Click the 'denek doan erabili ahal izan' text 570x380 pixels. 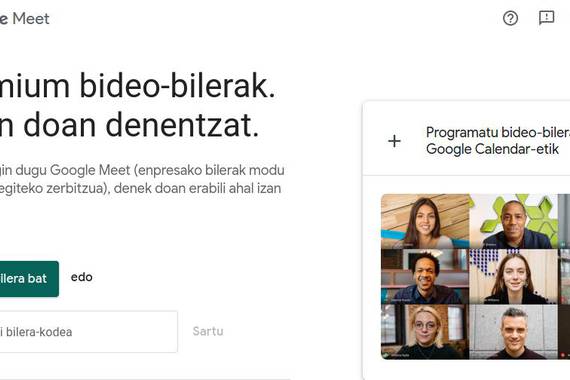(x=197, y=188)
